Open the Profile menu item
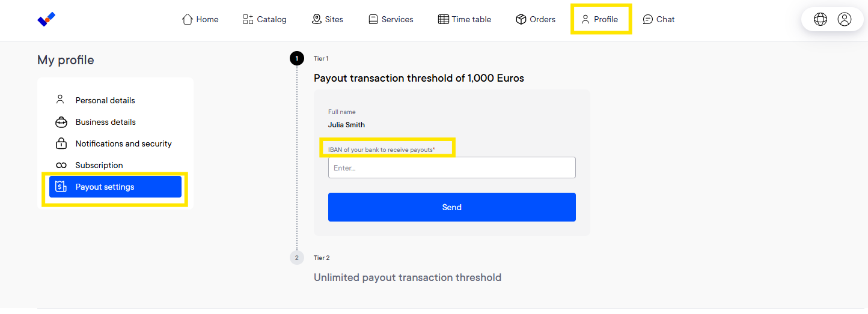The width and height of the screenshot is (868, 314). (600, 19)
